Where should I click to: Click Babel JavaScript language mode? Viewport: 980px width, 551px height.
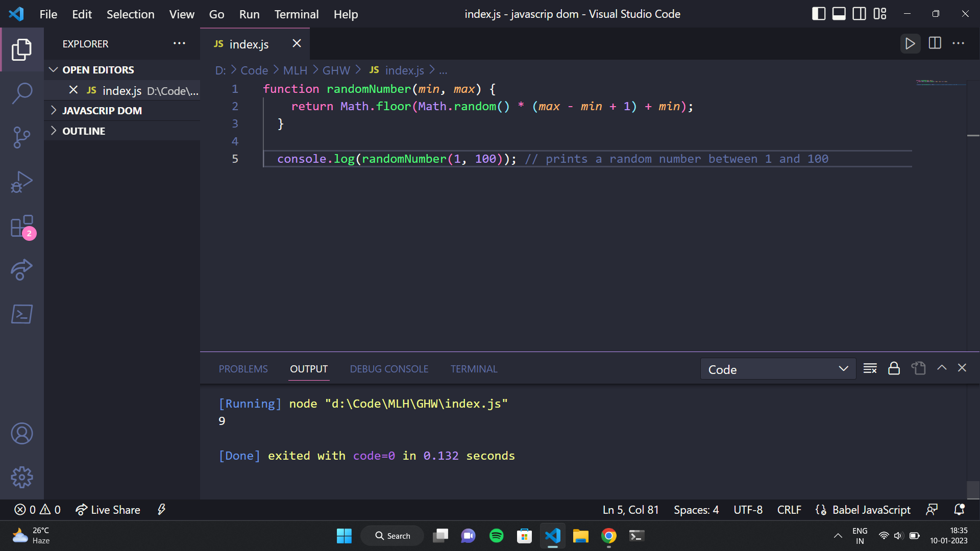tap(871, 510)
